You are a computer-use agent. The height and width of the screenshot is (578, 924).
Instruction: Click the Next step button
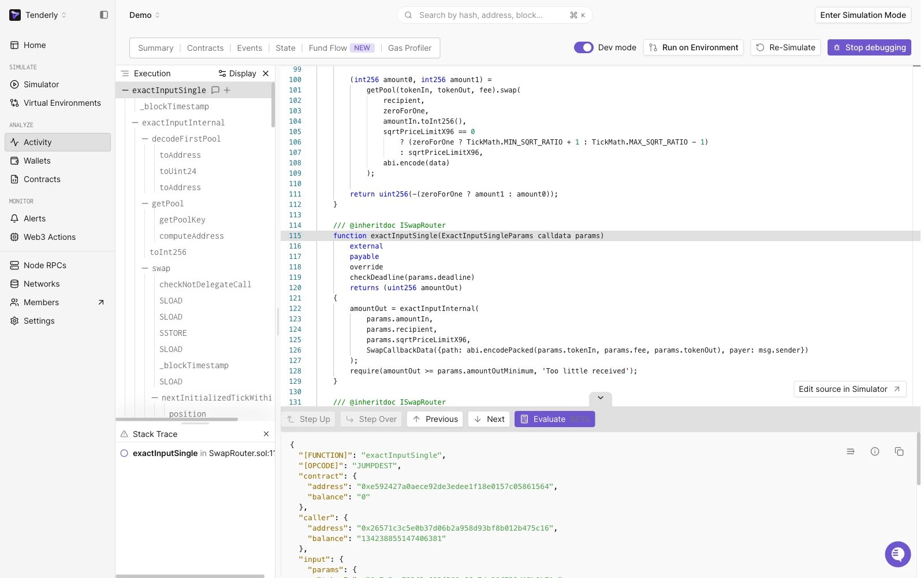(489, 419)
